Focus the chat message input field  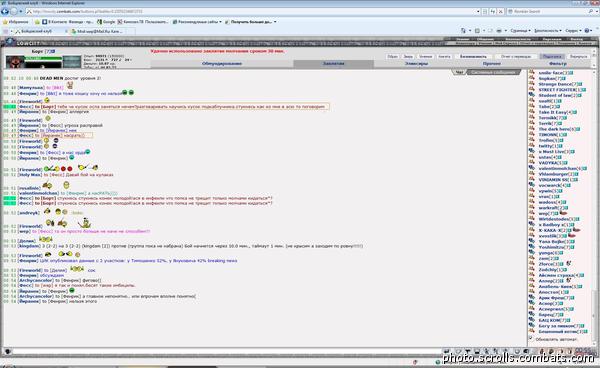(227, 351)
